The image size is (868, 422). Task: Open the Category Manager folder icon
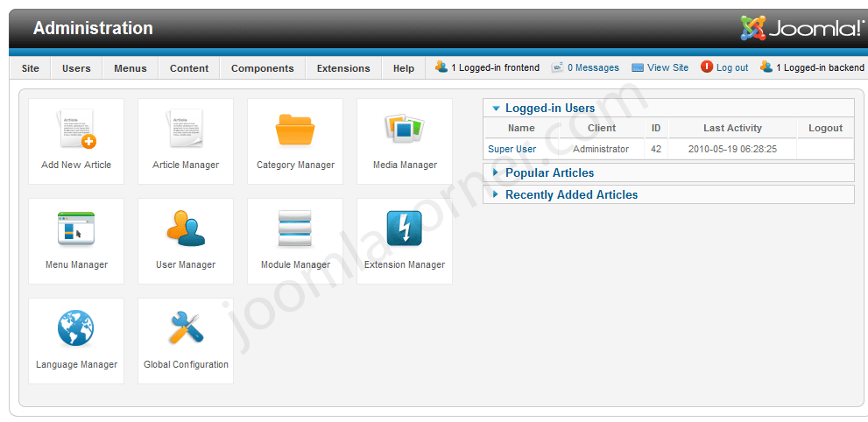coord(295,130)
